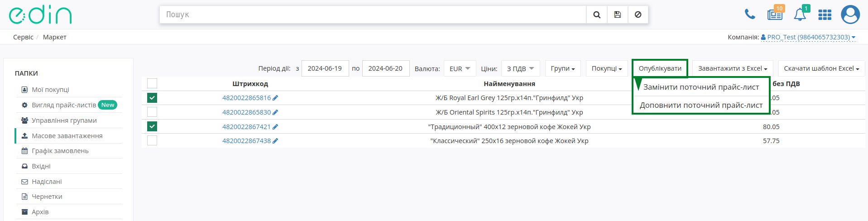Image resolution: width=868 pixels, height=221 pixels.
Task: Open the Чернетки folder
Action: [47, 197]
